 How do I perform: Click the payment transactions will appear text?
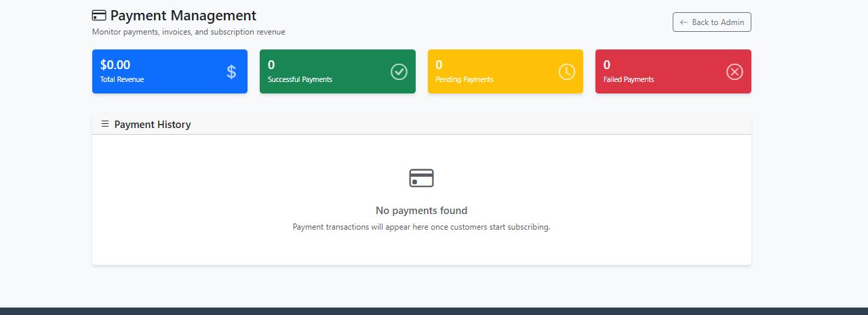point(421,227)
